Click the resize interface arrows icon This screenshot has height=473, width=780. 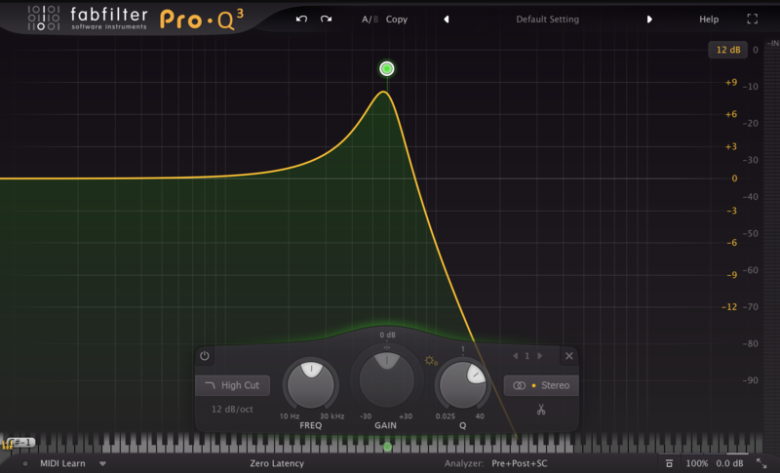click(761, 464)
